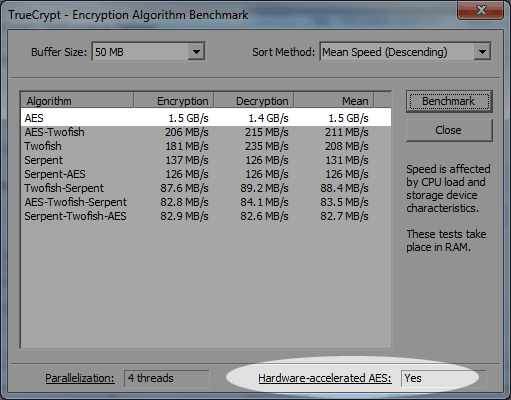Click the 206 MB/s encryption value

187,132
